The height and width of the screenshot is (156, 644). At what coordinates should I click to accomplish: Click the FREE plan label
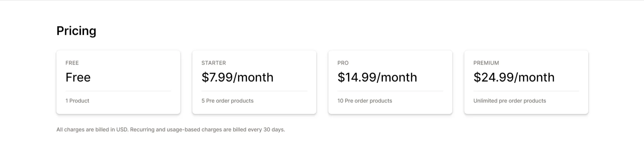72,63
